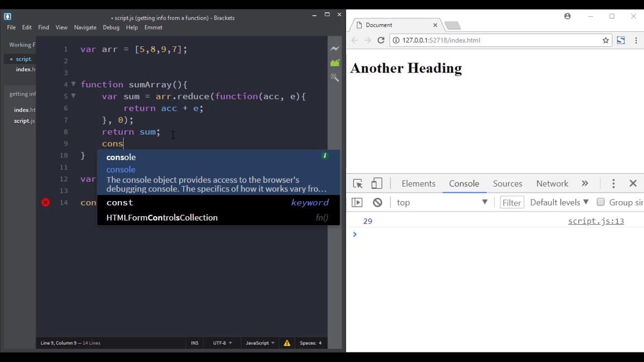Screen dimensions: 644x362
Task: Click the Chrome extension icon beside the star
Action: [x=621, y=40]
